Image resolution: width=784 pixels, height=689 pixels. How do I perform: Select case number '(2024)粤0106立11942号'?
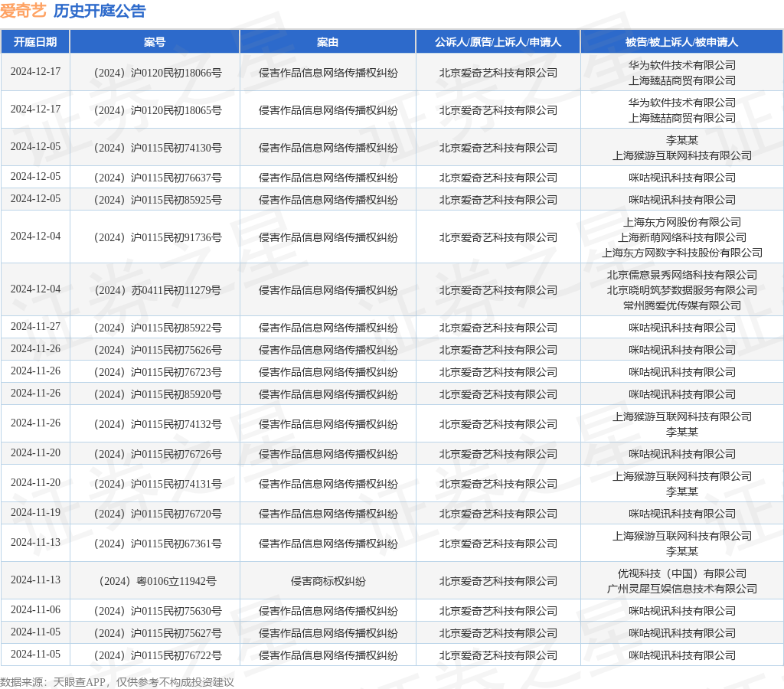tap(158, 582)
